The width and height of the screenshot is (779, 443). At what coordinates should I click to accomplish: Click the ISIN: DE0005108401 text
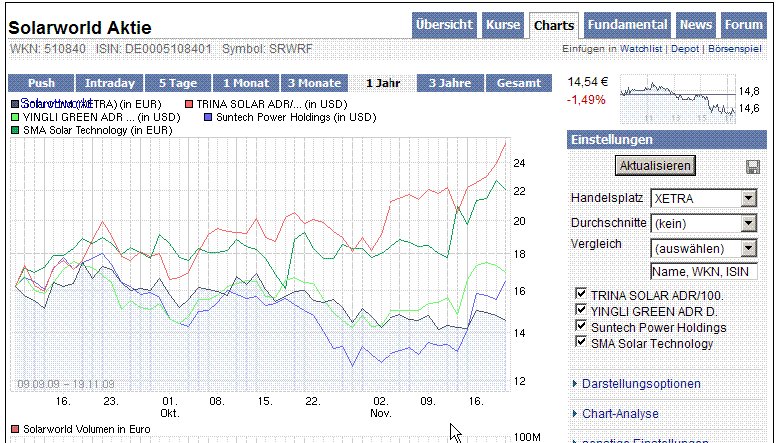tap(154, 49)
